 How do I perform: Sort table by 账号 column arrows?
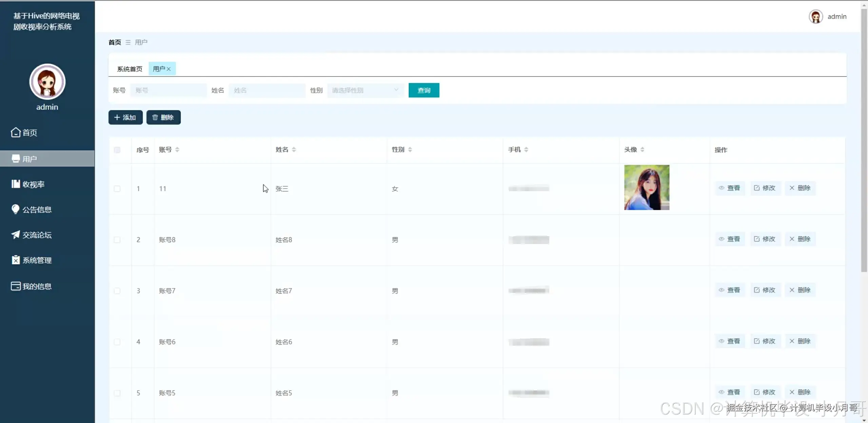pyautogui.click(x=177, y=149)
